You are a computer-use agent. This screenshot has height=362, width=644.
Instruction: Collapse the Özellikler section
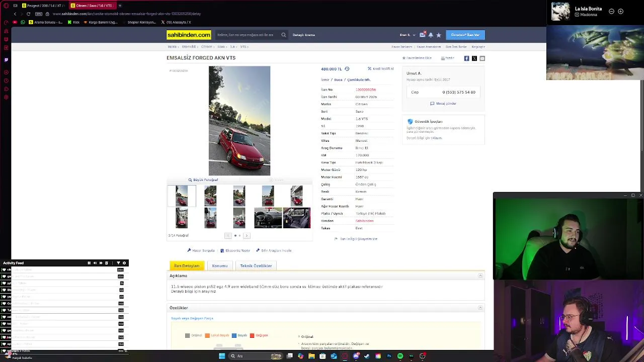point(480,308)
